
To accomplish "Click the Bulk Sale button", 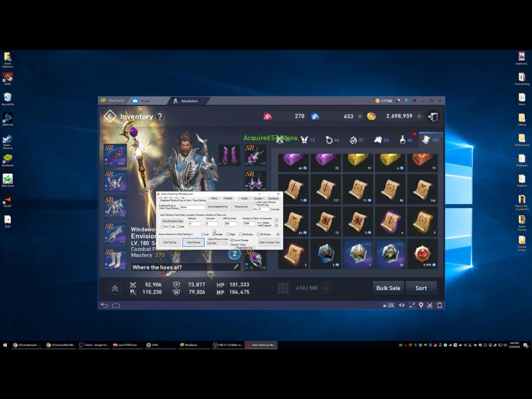I will [x=388, y=288].
